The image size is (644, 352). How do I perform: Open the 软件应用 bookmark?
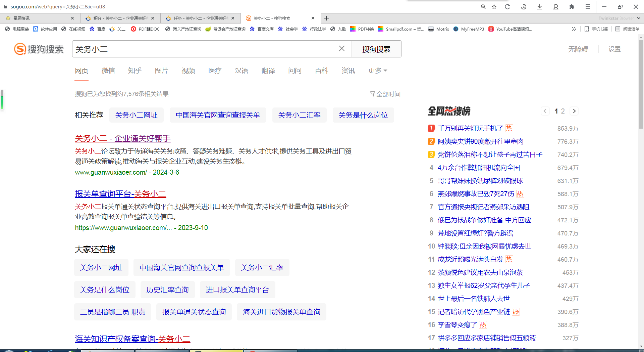[x=45, y=29]
